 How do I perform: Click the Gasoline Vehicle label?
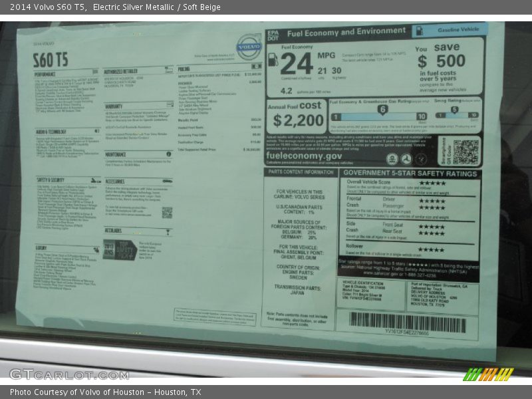click(450, 30)
